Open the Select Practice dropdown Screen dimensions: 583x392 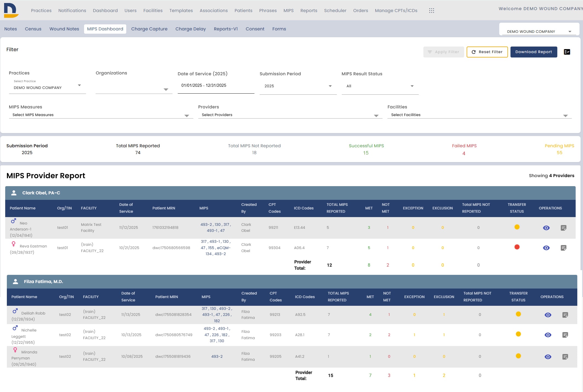pyautogui.click(x=47, y=86)
